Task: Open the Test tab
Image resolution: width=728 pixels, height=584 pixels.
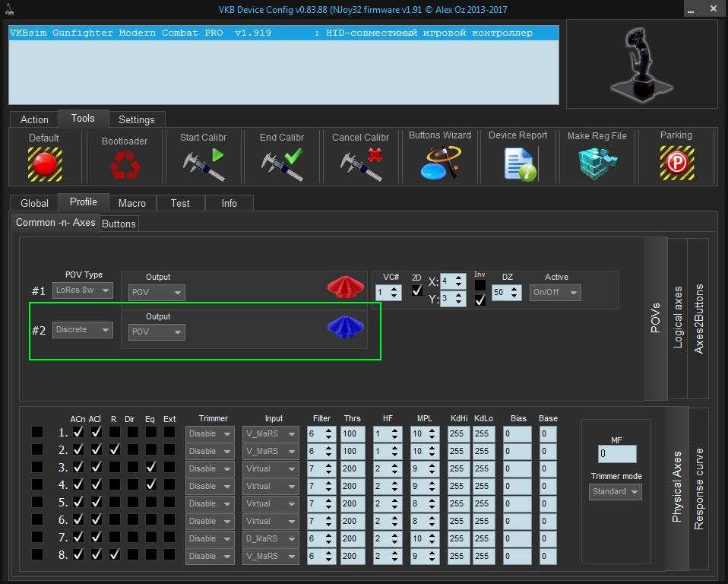Action: pos(180,203)
